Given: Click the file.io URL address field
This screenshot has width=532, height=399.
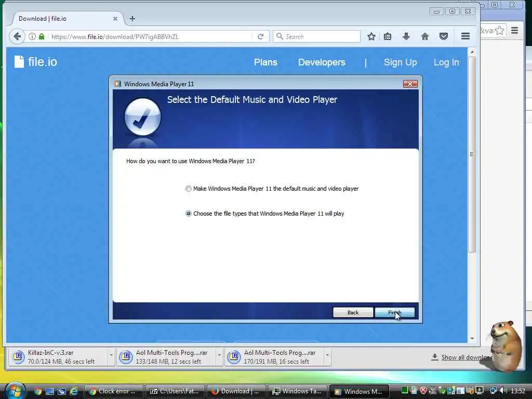Looking at the screenshot, I should click(149, 37).
